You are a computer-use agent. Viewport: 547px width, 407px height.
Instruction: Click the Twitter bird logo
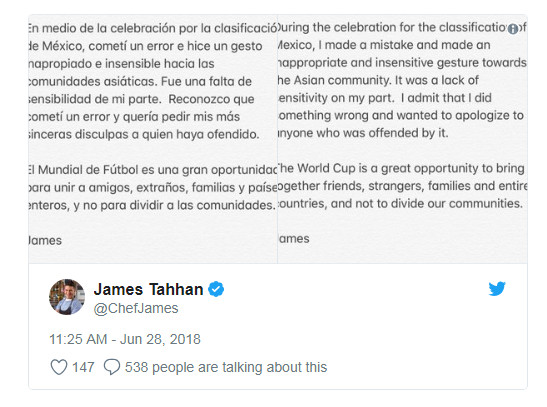(497, 289)
